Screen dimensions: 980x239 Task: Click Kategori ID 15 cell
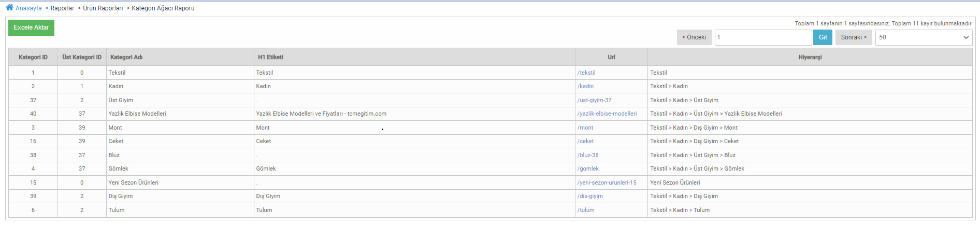tap(33, 182)
